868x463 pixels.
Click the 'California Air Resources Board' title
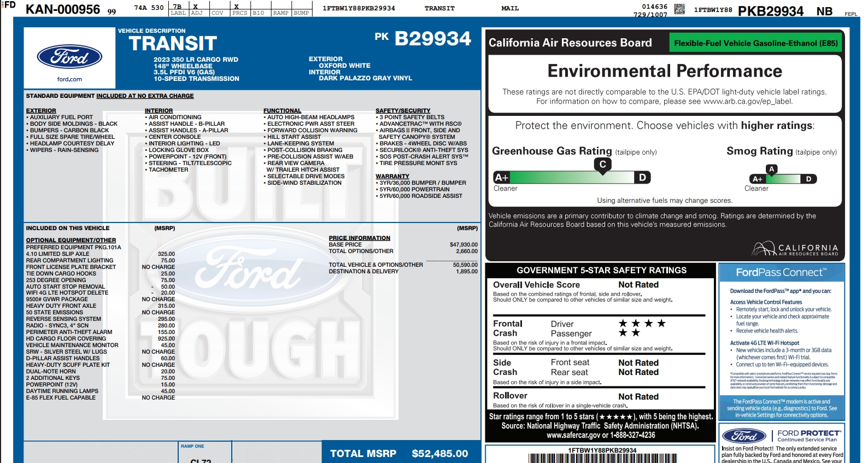pos(570,43)
